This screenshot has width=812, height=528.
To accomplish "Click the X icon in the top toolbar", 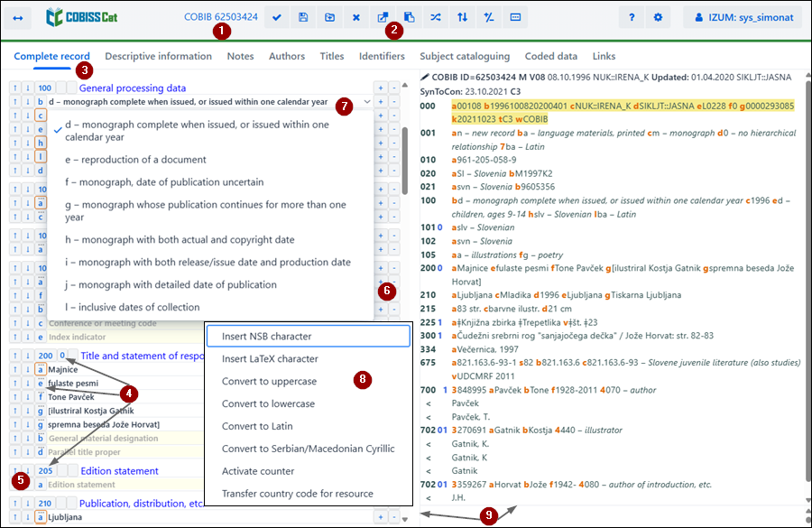I will pos(356,18).
